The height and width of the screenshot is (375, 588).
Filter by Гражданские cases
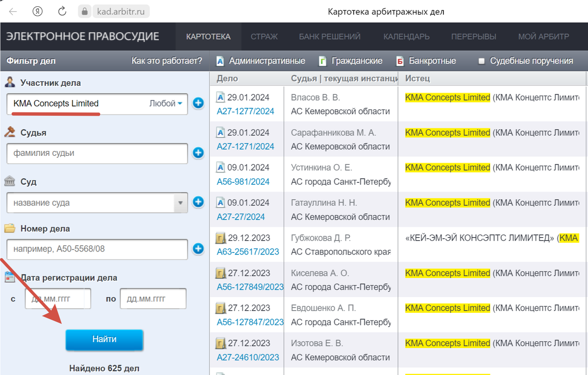[x=357, y=61]
